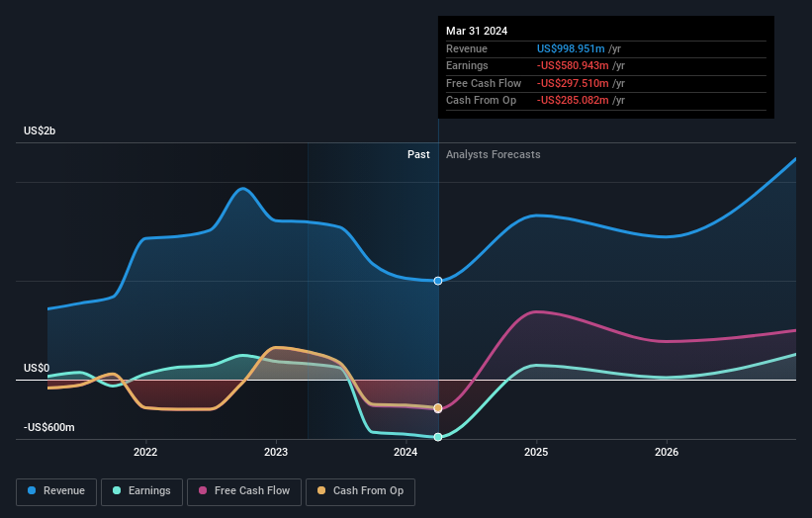Click the Analysts Forecasts label
This screenshot has width=812, height=518.
[493, 155]
